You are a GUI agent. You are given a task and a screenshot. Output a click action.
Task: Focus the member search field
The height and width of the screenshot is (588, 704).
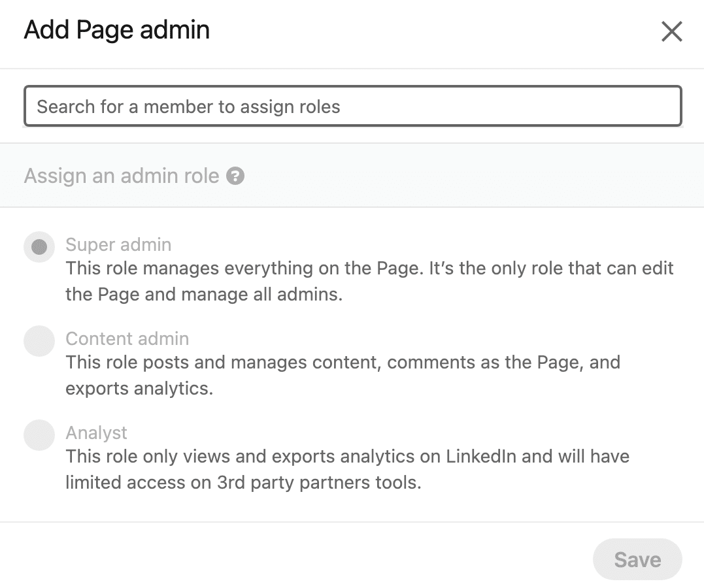point(352,106)
